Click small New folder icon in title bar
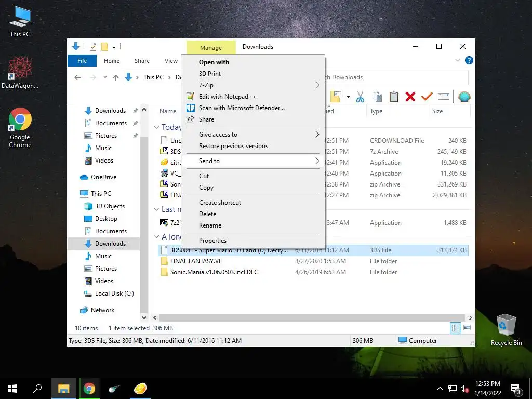The height and width of the screenshot is (399, 532). click(104, 46)
